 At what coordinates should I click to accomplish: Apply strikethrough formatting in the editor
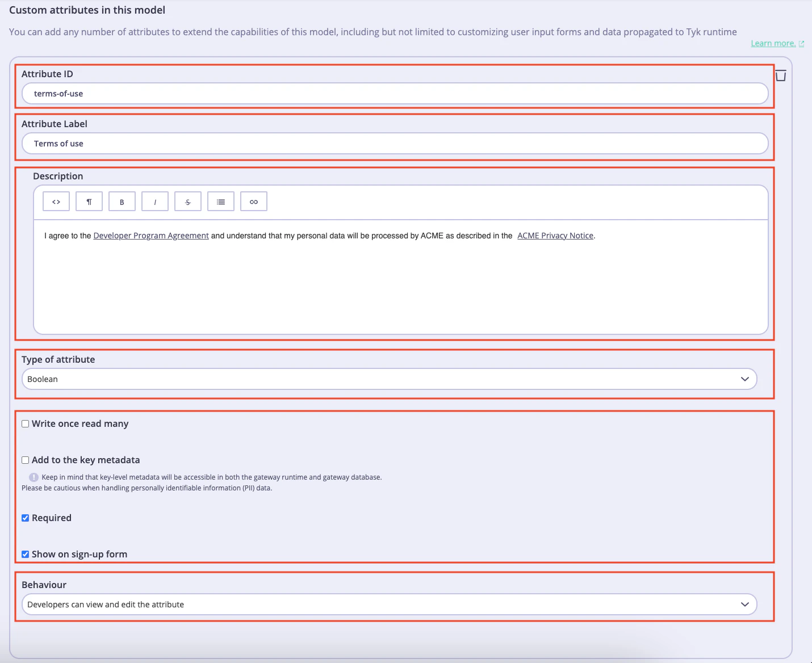point(187,201)
